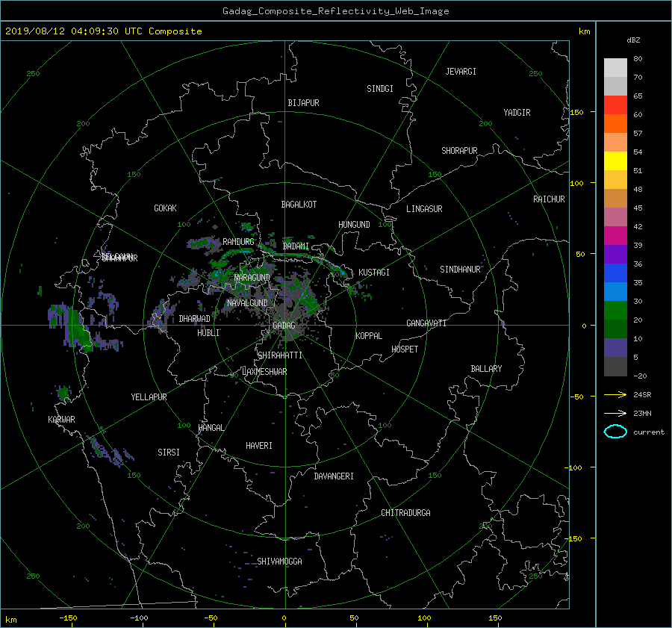Viewport: 672px width, 628px height.
Task: Point to the 'HOSPET' town label
Action: click(405, 349)
